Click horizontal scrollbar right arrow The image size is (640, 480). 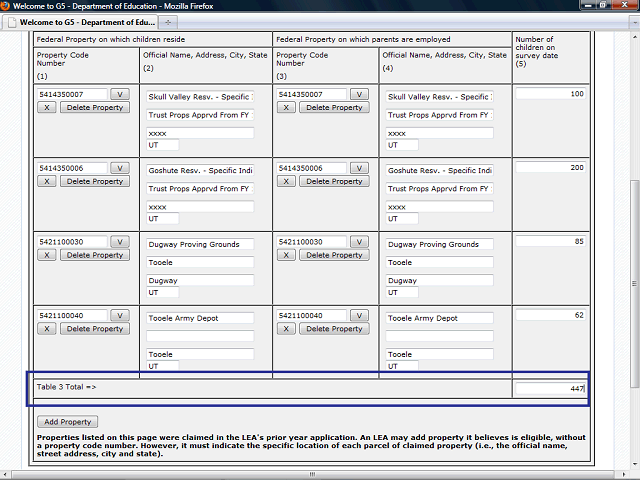tap(625, 475)
